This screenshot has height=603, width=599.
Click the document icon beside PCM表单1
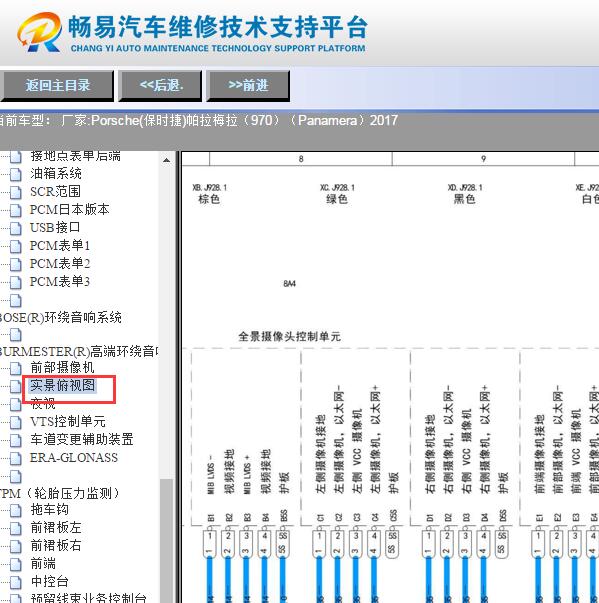[x=16, y=246]
